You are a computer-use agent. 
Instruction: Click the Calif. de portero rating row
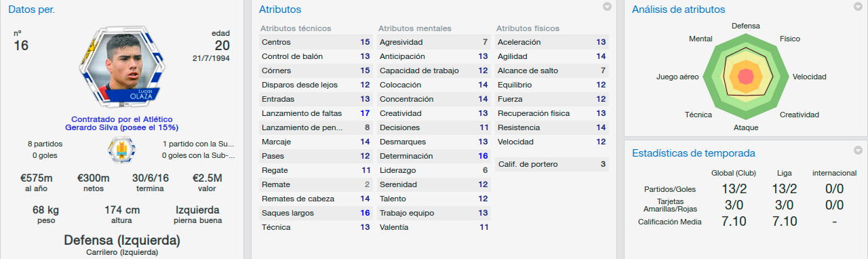(552, 164)
